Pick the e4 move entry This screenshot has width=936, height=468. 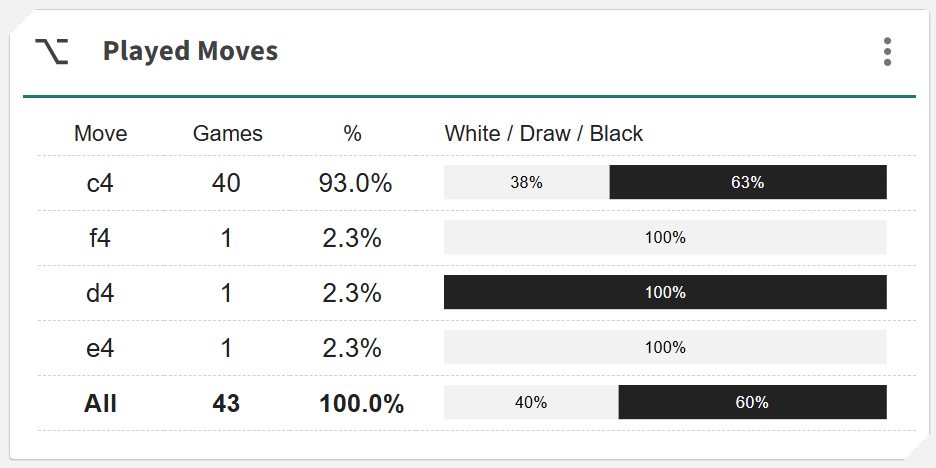100,348
